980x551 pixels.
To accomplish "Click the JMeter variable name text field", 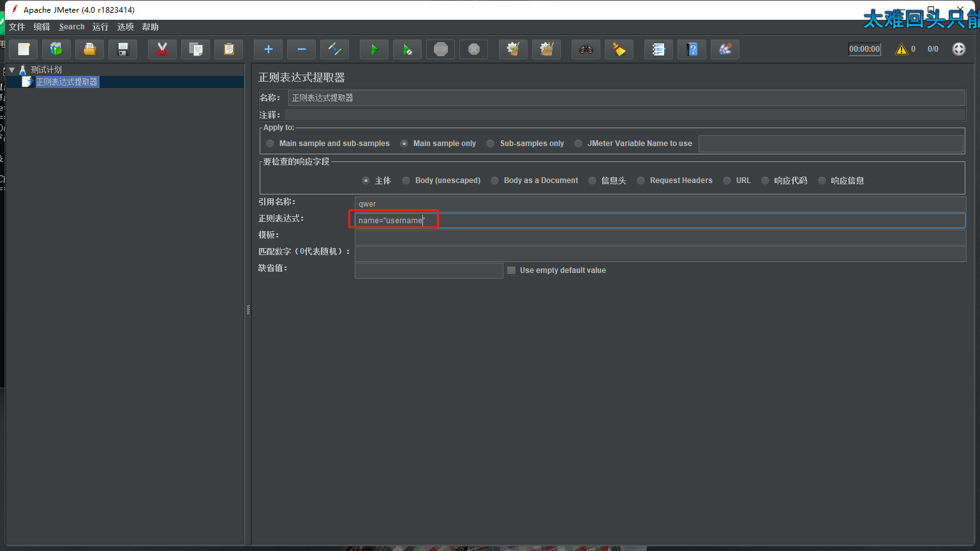I will [831, 143].
